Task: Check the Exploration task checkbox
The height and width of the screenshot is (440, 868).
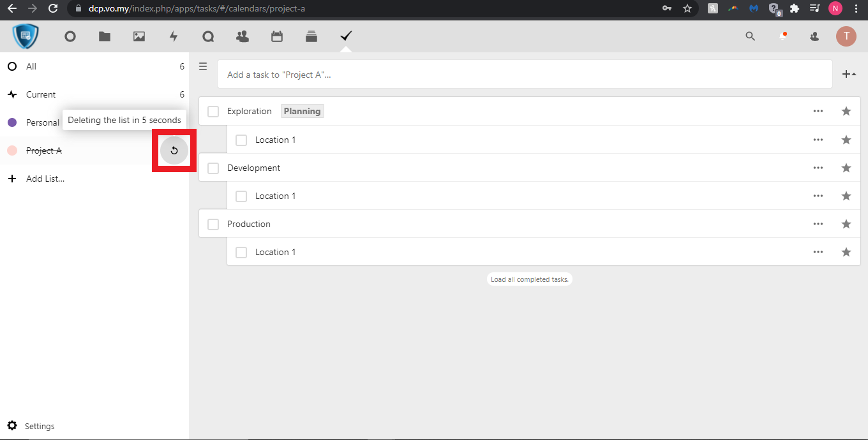Action: point(213,112)
